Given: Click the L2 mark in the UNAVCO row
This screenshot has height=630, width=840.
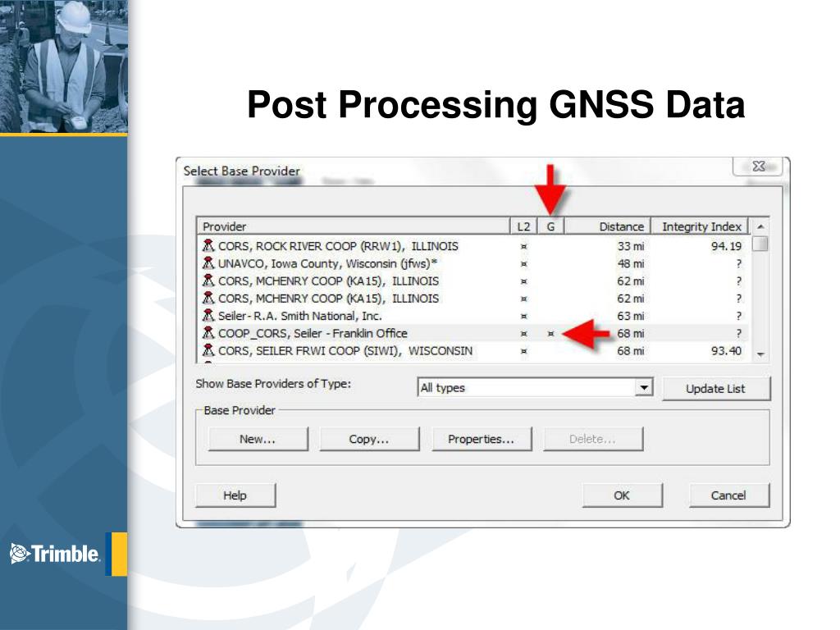Looking at the screenshot, I should tap(524, 264).
